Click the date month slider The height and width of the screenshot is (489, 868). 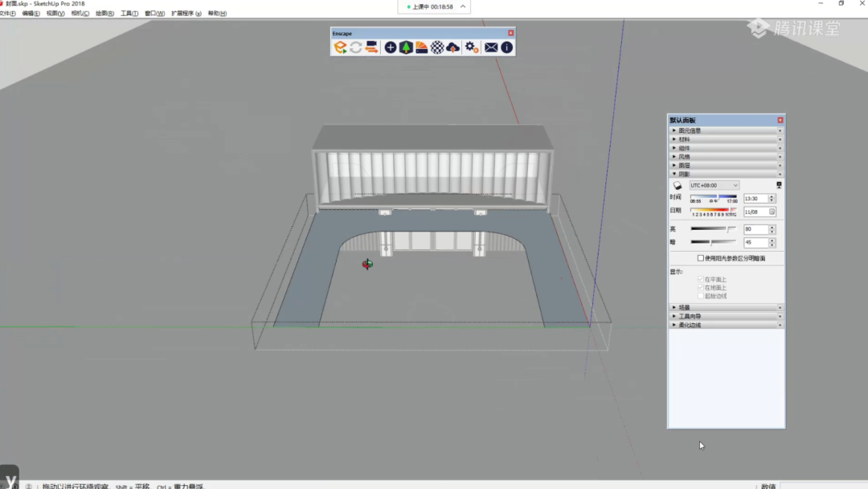[714, 210]
